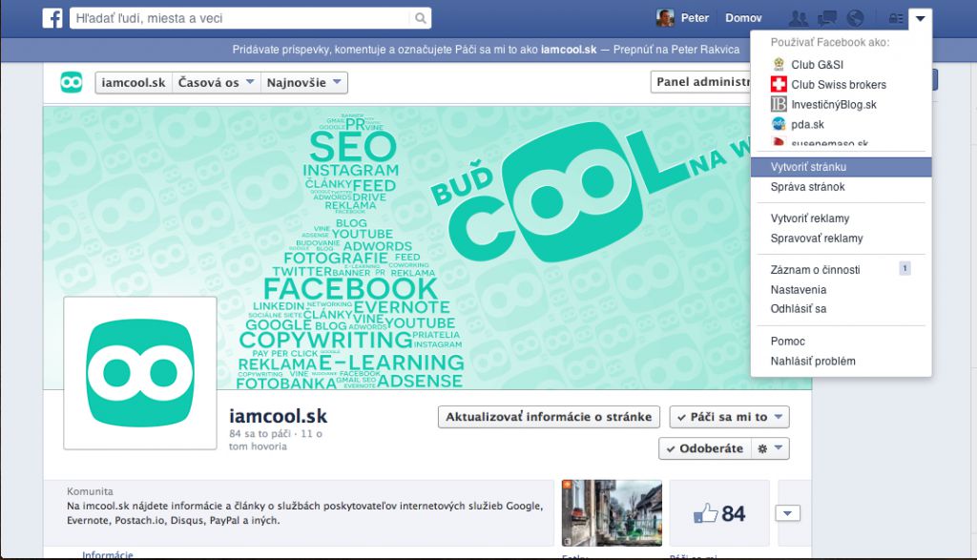Image resolution: width=977 pixels, height=560 pixels.
Task: Expand the Najnovšie dropdown
Action: point(303,82)
